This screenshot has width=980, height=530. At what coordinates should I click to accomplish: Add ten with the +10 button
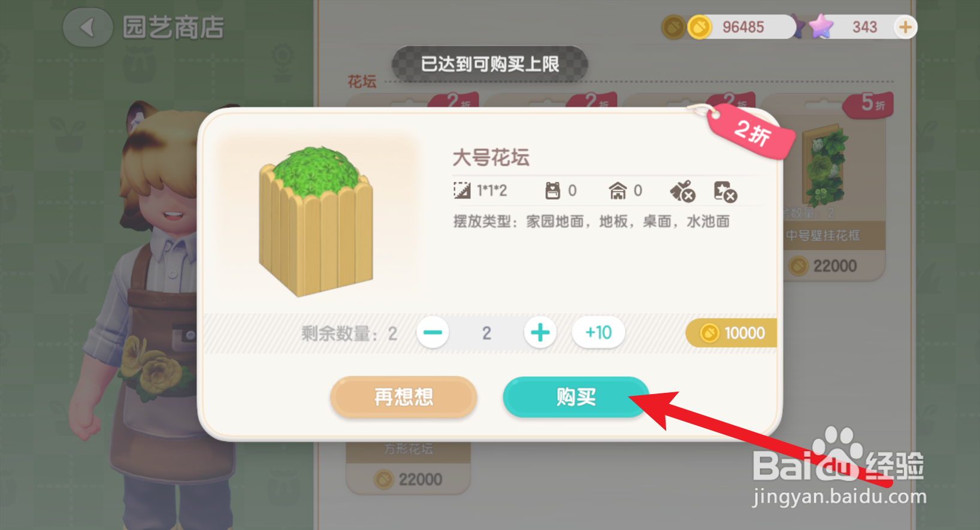coord(598,332)
